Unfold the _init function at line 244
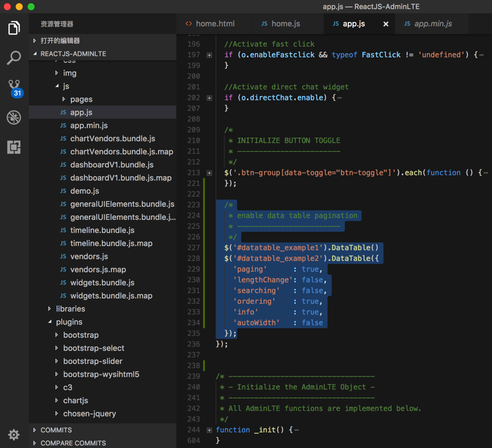 [x=209, y=430]
